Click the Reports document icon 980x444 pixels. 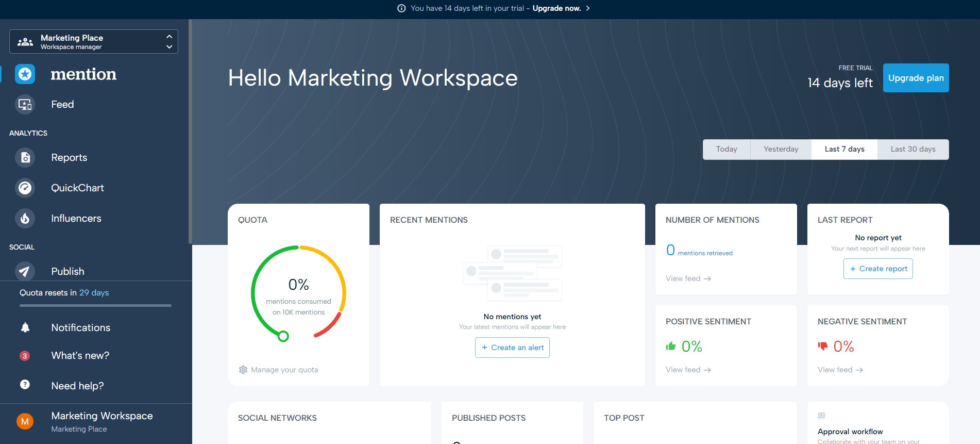25,158
